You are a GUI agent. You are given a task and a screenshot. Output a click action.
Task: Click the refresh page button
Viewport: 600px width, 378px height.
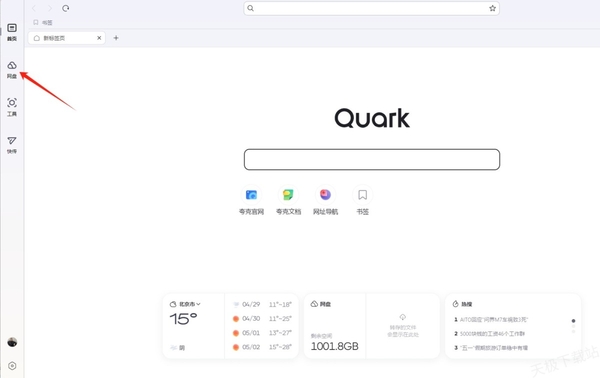coord(66,8)
